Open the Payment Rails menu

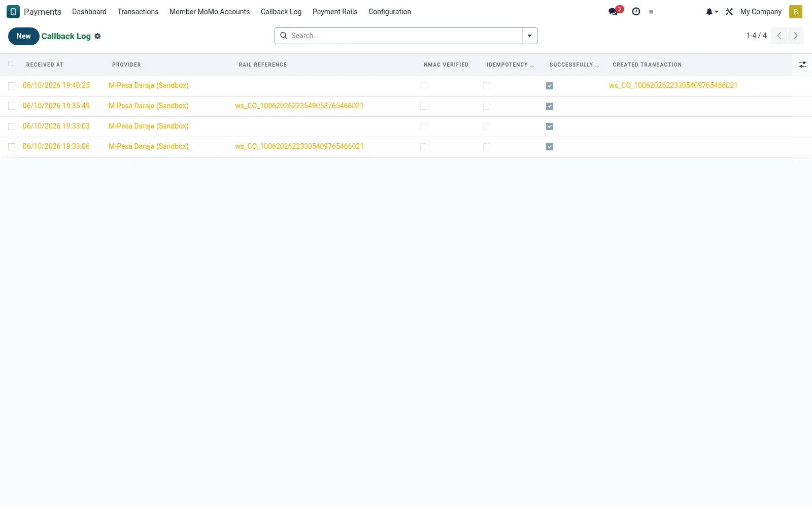click(x=335, y=12)
